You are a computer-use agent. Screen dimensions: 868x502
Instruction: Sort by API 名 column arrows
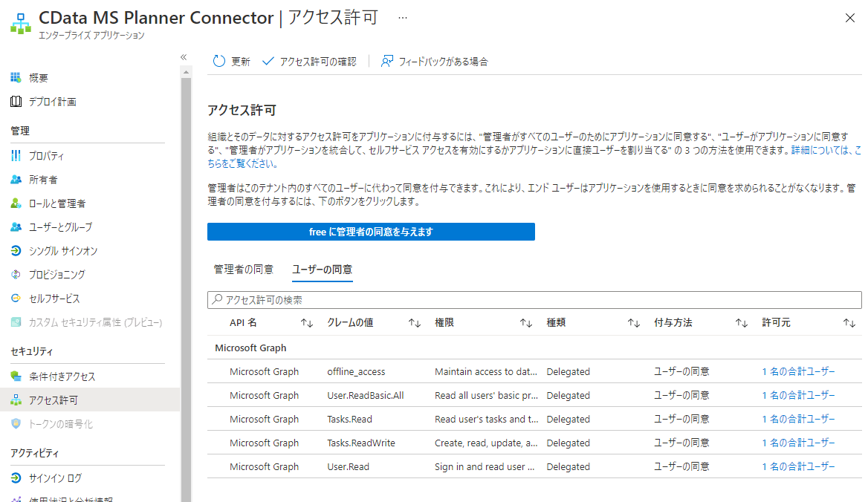coord(307,323)
